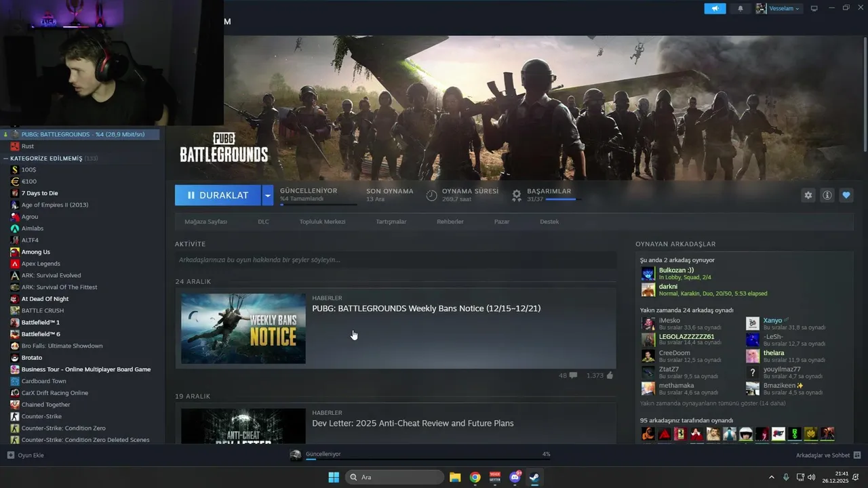
Task: Click the Among Us game icon
Action: (15, 252)
